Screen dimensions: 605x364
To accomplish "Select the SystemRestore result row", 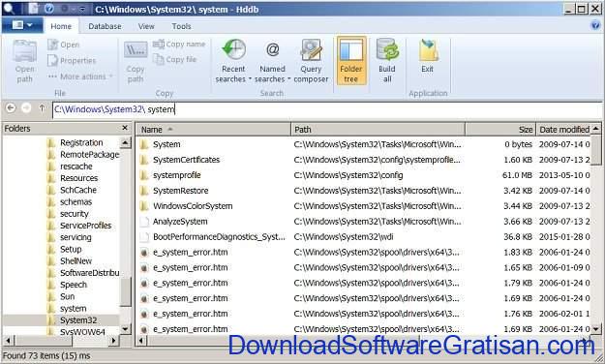I will [x=364, y=191].
